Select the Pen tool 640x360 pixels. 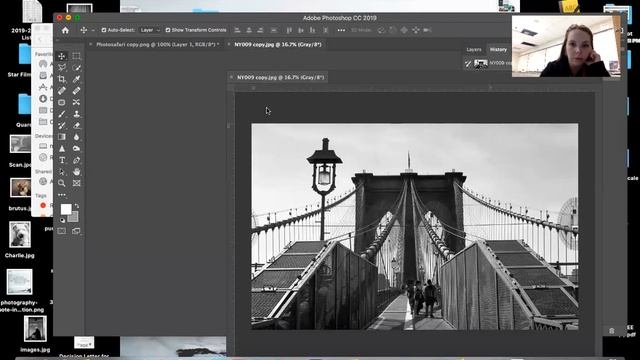click(x=76, y=160)
